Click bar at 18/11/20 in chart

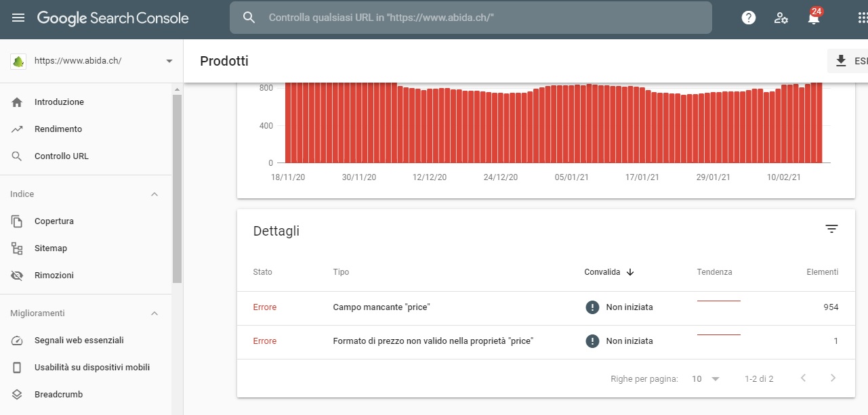[289, 123]
